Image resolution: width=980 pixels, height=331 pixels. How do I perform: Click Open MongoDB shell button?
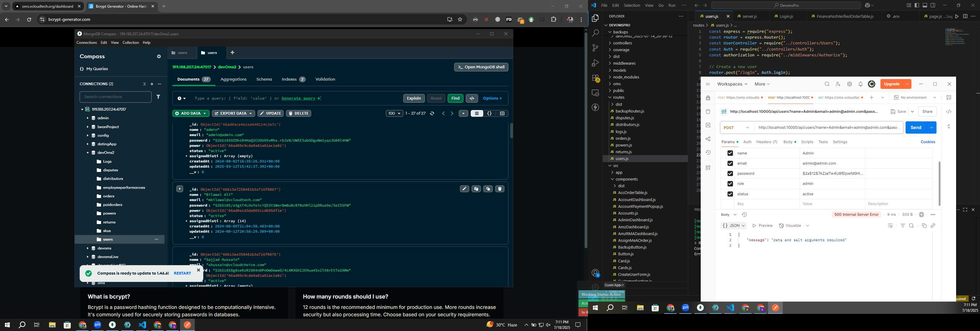[481, 67]
